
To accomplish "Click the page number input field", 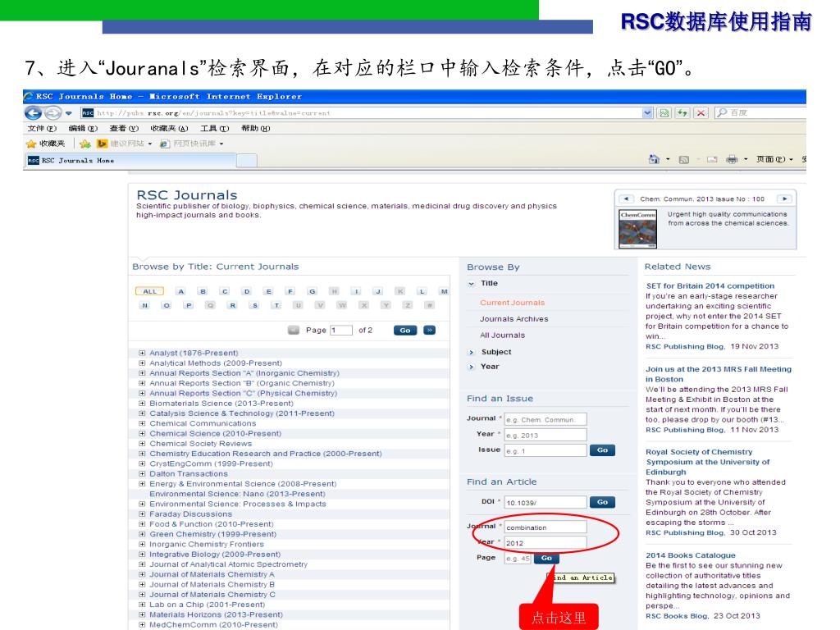I will (341, 330).
